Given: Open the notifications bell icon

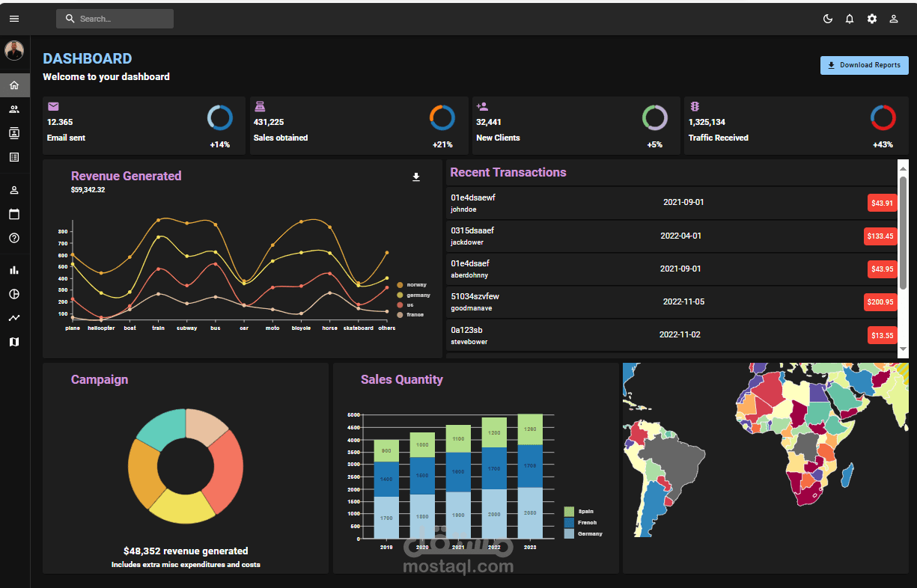Looking at the screenshot, I should [850, 19].
